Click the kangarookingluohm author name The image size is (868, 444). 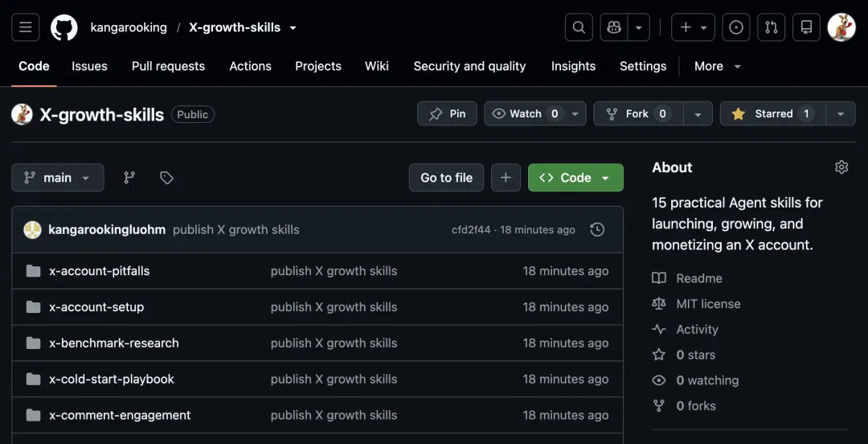coord(107,229)
